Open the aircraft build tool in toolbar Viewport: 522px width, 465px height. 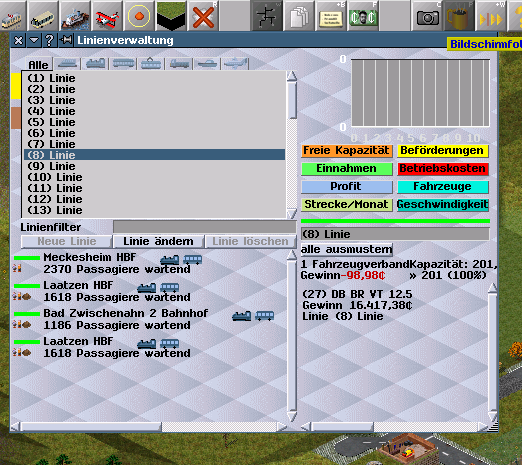tap(107, 16)
